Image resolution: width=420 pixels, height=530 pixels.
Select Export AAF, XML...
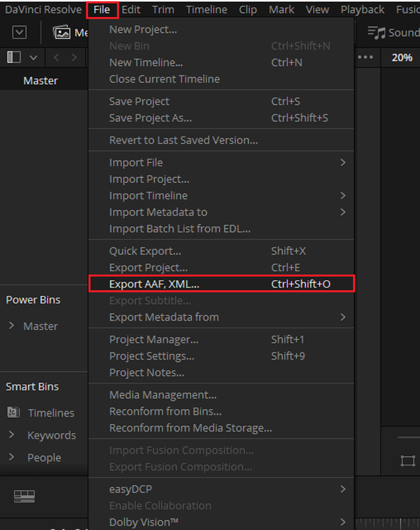[x=221, y=284]
